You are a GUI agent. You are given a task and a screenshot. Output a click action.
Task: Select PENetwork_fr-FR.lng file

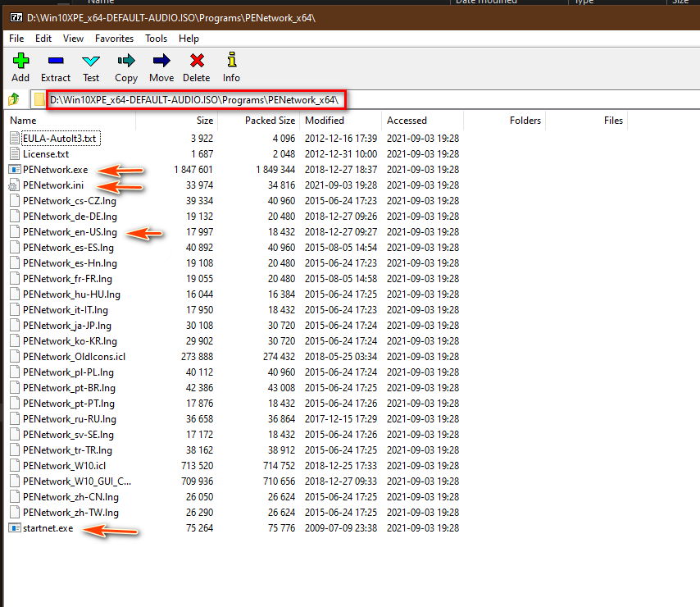[x=67, y=279]
